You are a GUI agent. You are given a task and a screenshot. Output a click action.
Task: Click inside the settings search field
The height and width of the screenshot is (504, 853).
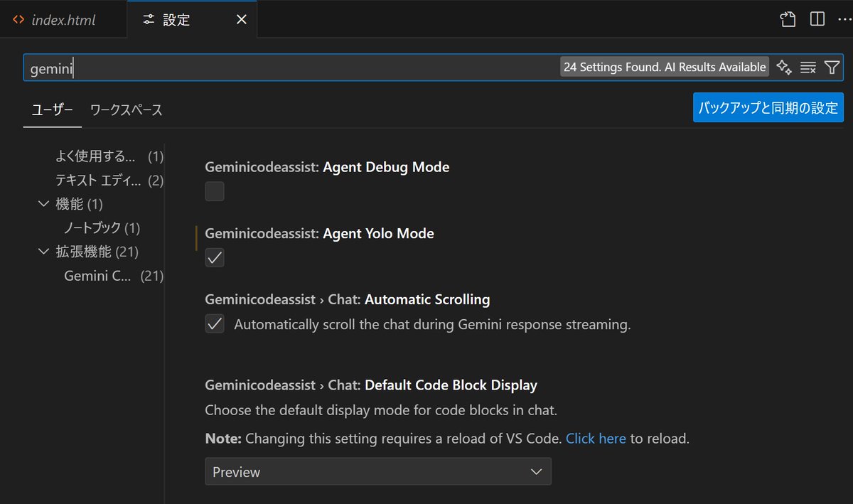284,68
